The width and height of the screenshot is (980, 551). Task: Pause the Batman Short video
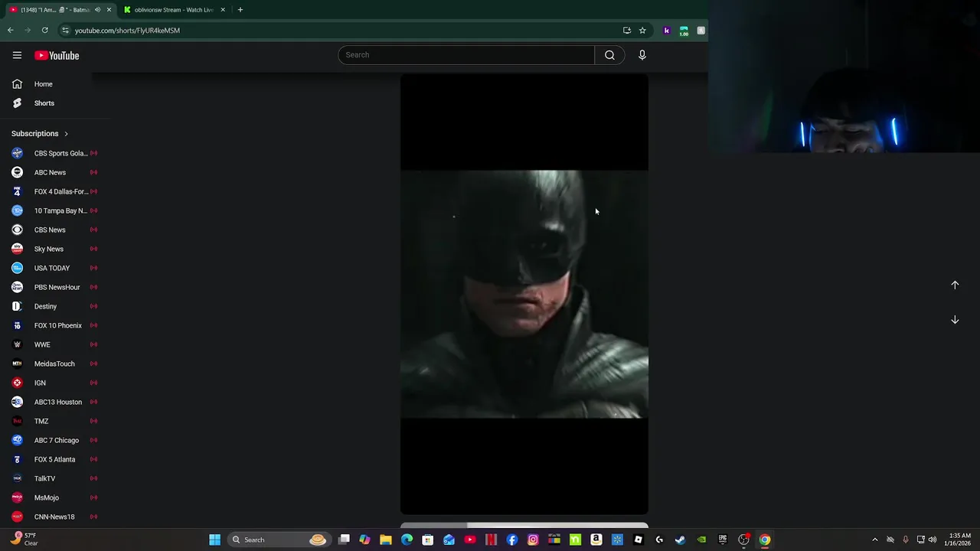[524, 295]
